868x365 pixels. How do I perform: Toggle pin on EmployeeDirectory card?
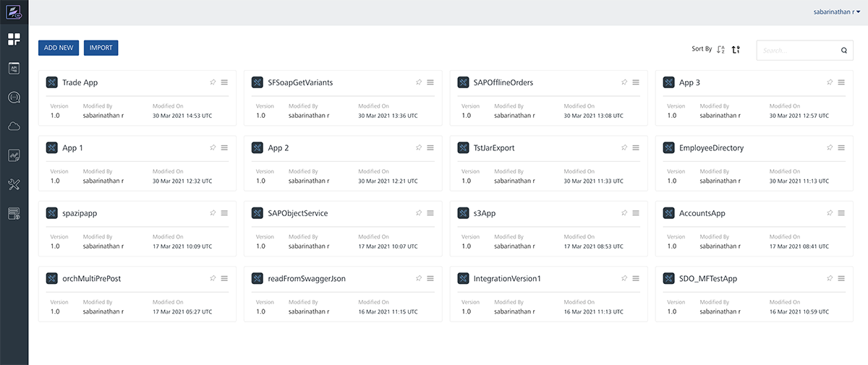coord(830,147)
